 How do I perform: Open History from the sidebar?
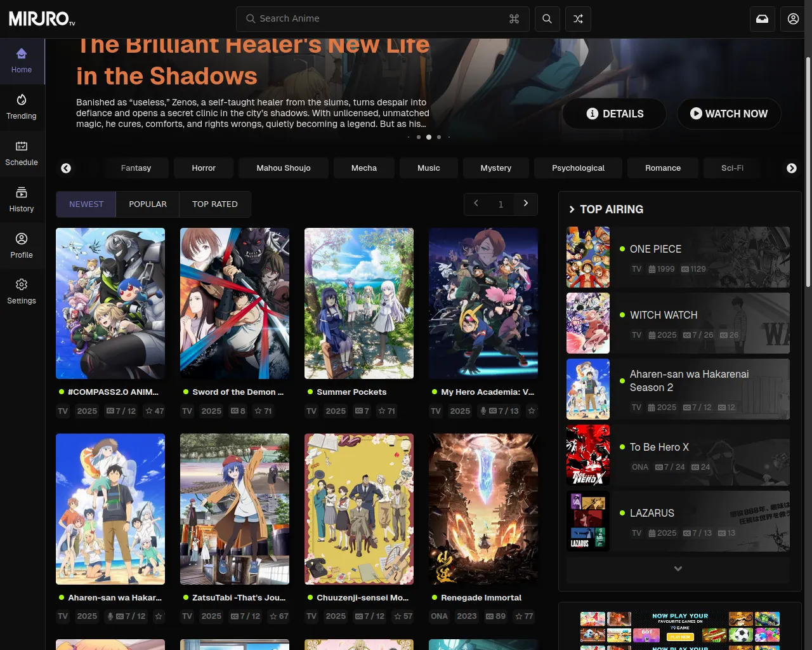coord(22,200)
